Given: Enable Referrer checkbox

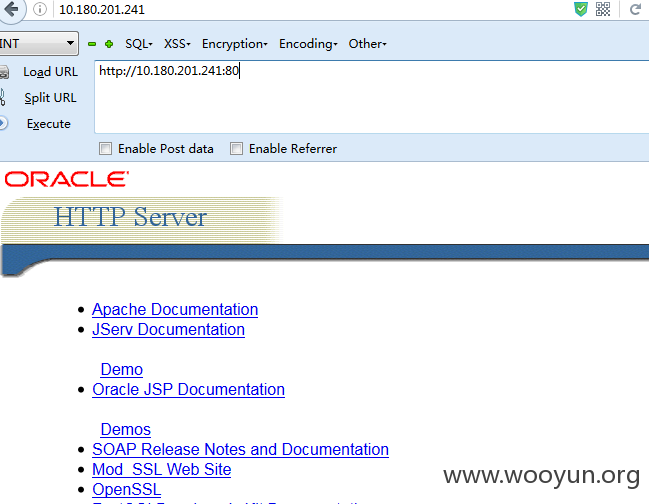Looking at the screenshot, I should 236,149.
